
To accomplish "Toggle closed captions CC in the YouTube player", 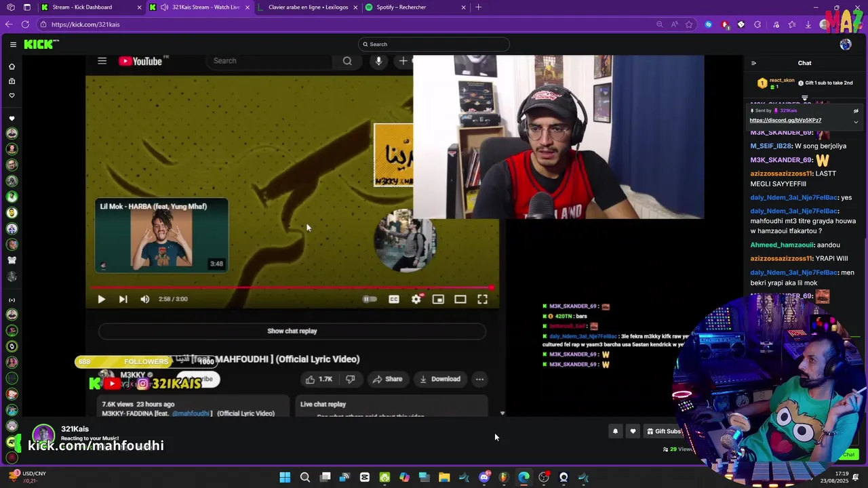I will click(x=394, y=299).
